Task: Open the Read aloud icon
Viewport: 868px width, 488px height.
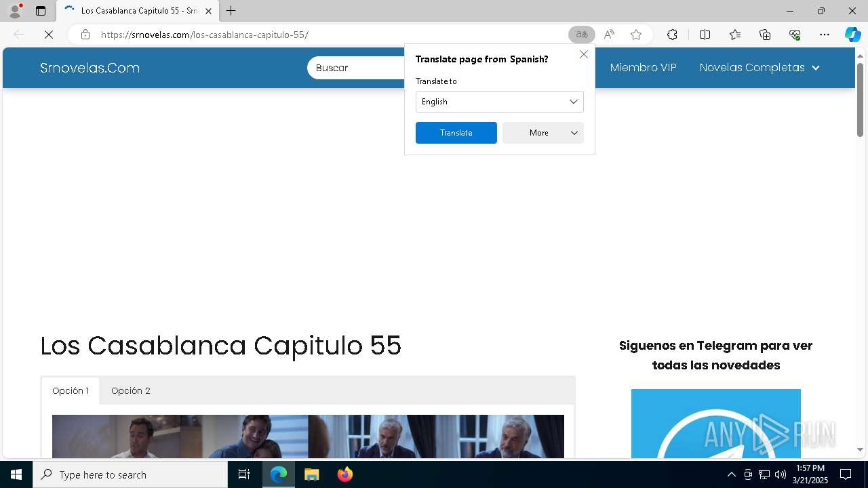Action: [609, 35]
